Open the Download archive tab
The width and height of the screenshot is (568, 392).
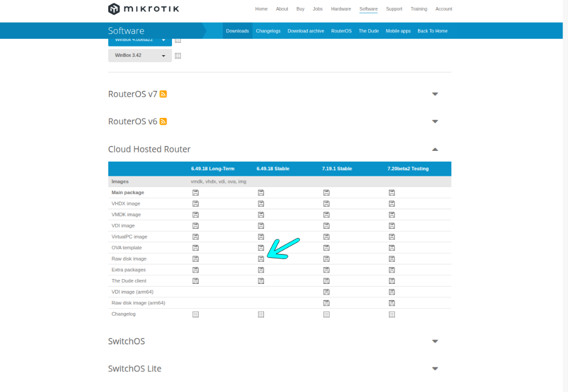pyautogui.click(x=306, y=31)
